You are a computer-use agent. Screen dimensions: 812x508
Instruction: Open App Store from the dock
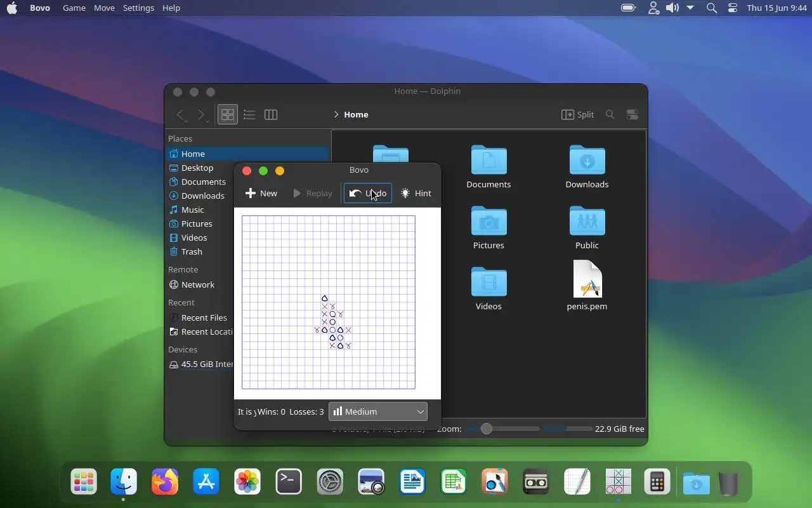(x=206, y=482)
